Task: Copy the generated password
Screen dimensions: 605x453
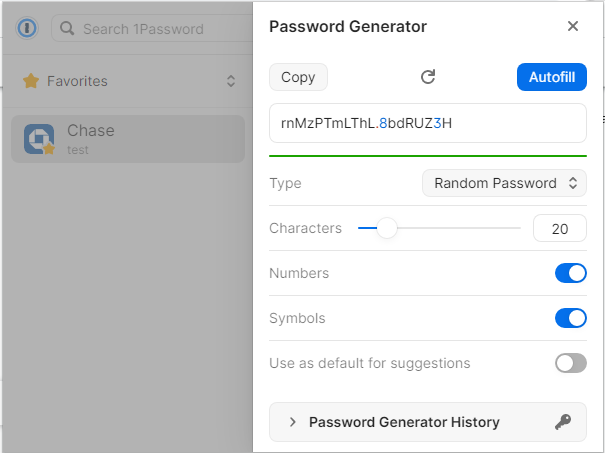Action: point(298,77)
